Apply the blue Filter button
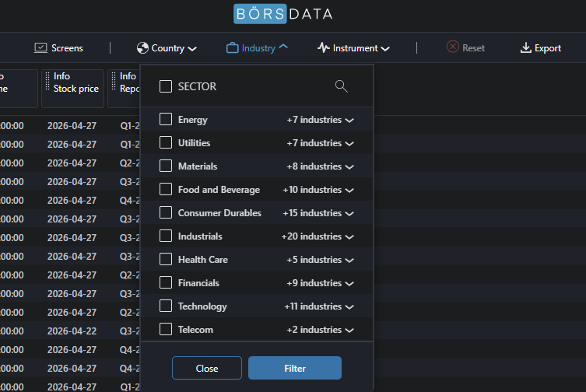586x392 pixels. (x=295, y=368)
